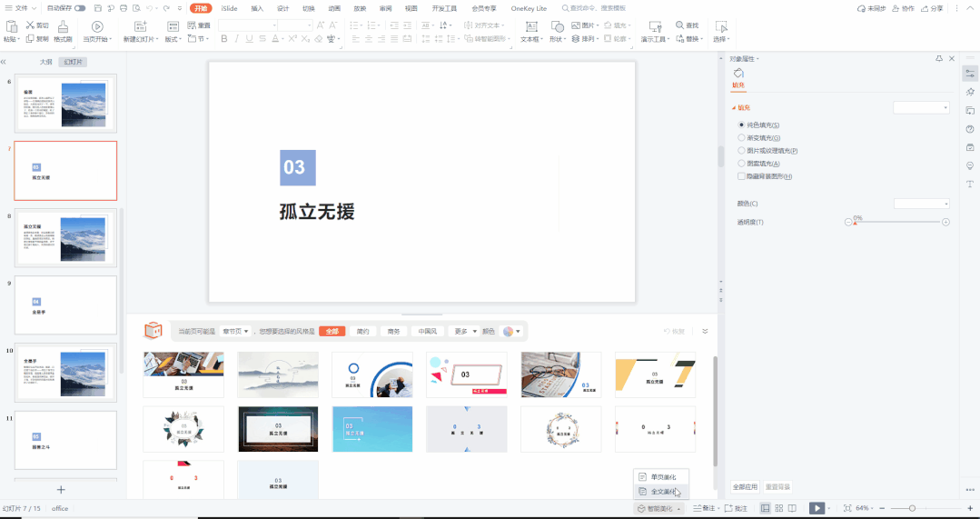Image resolution: width=980 pixels, height=519 pixels.
Task: Pin the Object Properties panel
Action: [939, 58]
